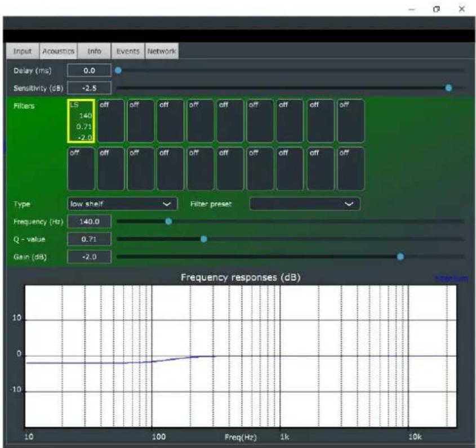Select the third filter slot in top row
This screenshot has width=476, height=448.
(x=141, y=121)
